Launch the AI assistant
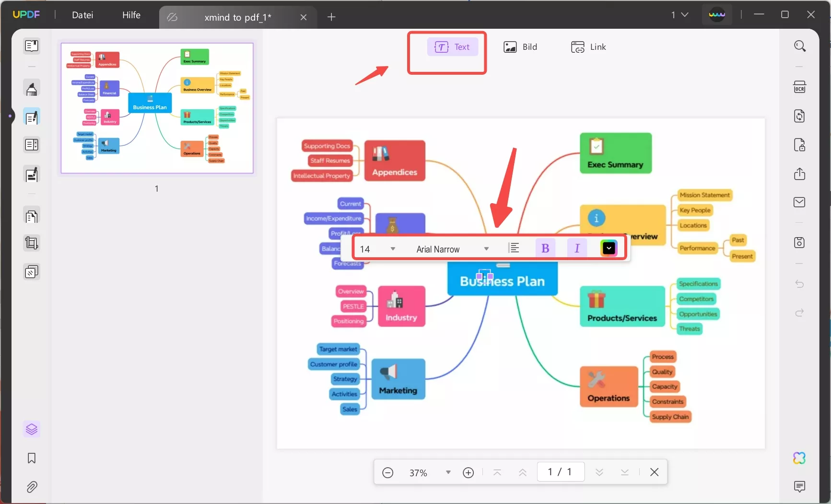 pyautogui.click(x=800, y=458)
